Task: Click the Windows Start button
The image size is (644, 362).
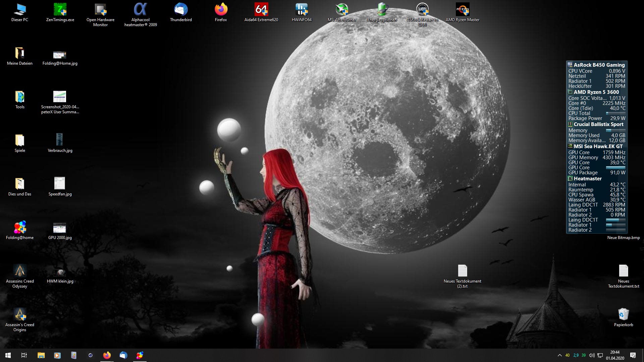Action: pos(8,355)
